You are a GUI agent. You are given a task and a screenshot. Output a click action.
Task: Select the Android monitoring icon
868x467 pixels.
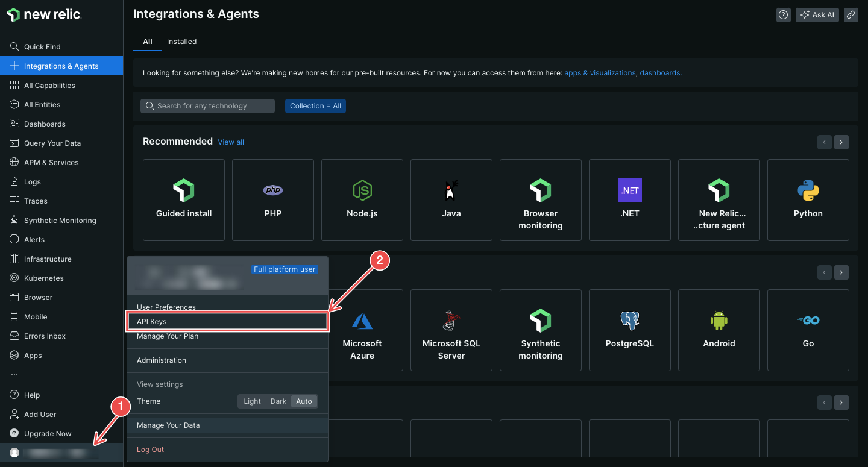click(x=719, y=320)
